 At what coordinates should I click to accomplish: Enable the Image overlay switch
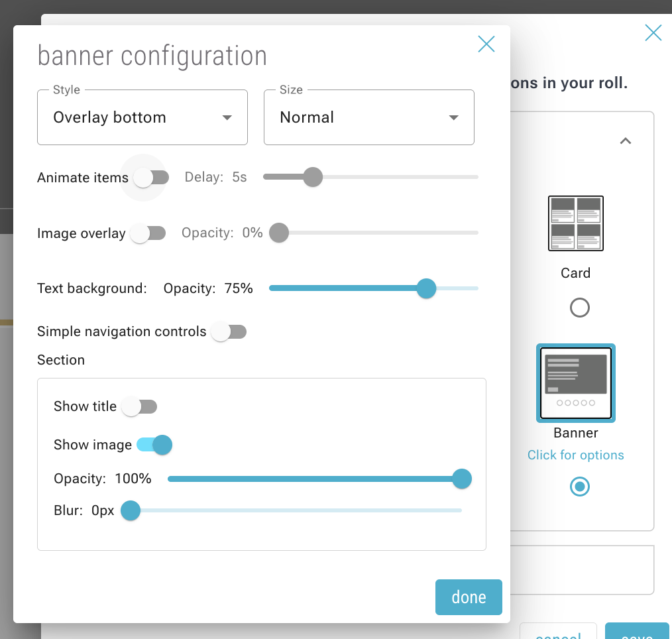pyautogui.click(x=147, y=233)
